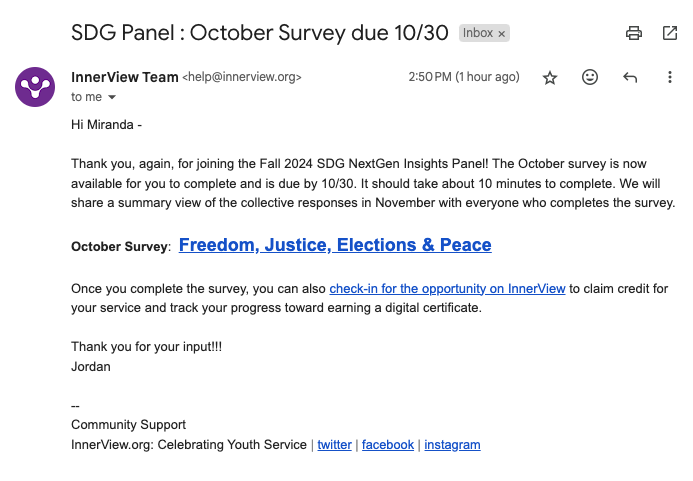Print this email message

[633, 33]
